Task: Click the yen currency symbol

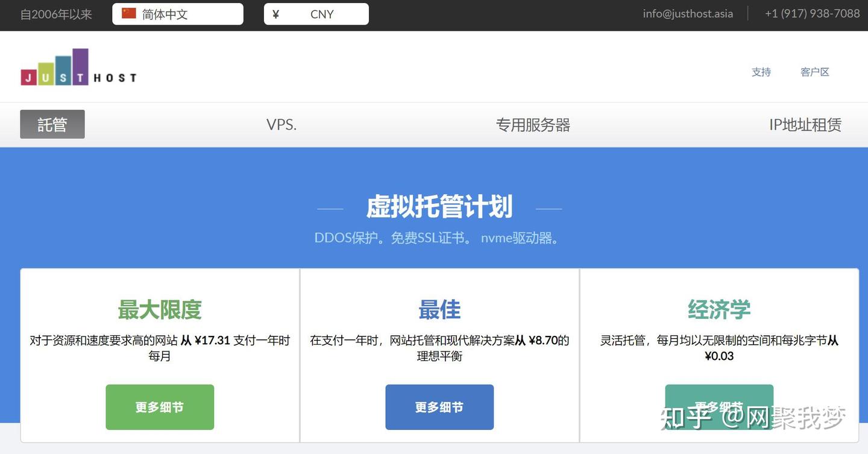Action: coord(275,14)
